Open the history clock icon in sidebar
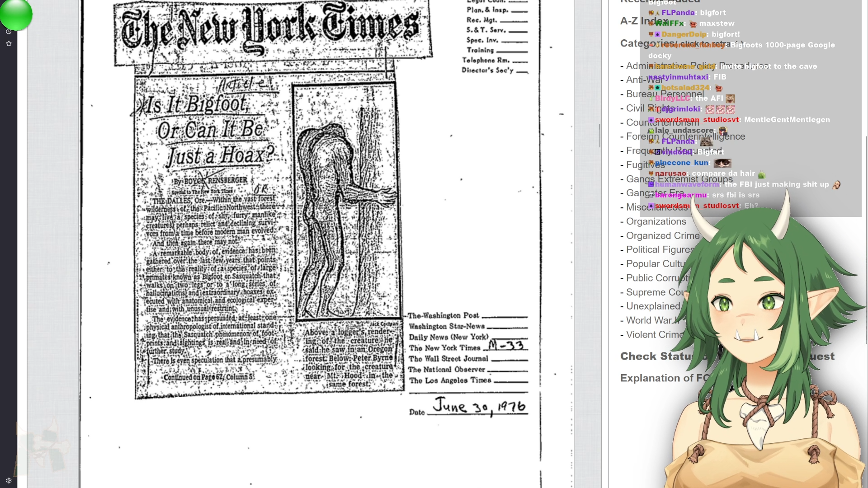Screen dimensions: 868x488 click(9, 32)
